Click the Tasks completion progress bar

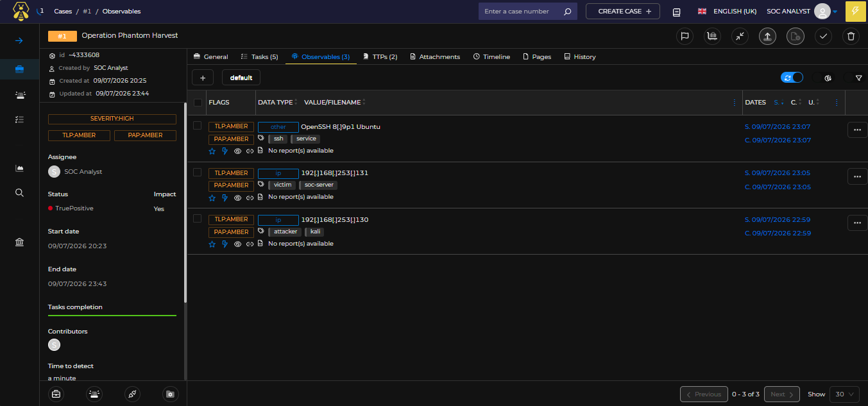pyautogui.click(x=112, y=316)
